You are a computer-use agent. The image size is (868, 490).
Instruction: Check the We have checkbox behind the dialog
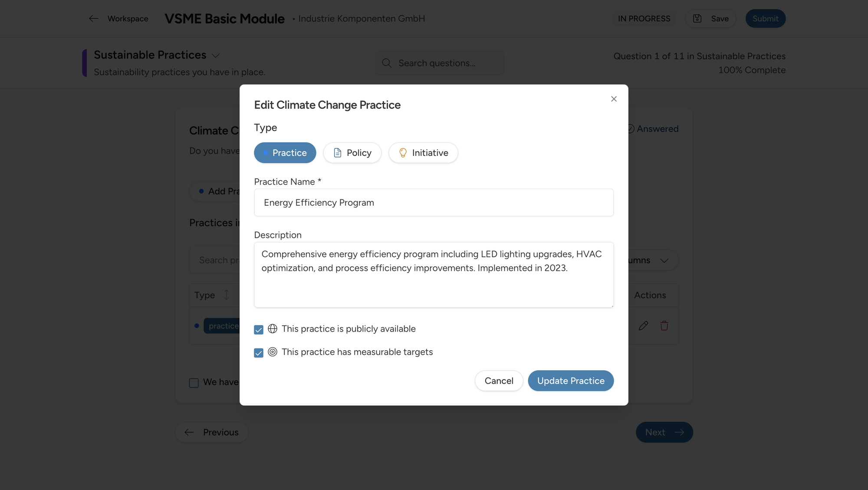[x=194, y=382]
